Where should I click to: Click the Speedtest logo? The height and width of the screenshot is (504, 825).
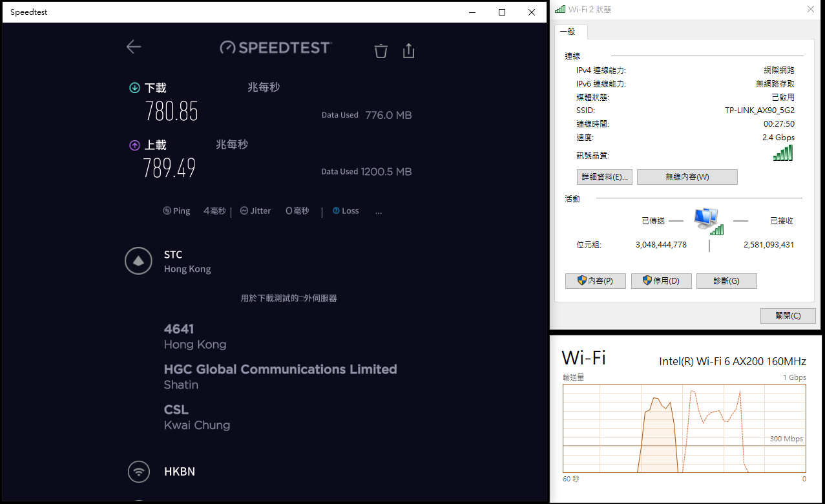(x=275, y=47)
